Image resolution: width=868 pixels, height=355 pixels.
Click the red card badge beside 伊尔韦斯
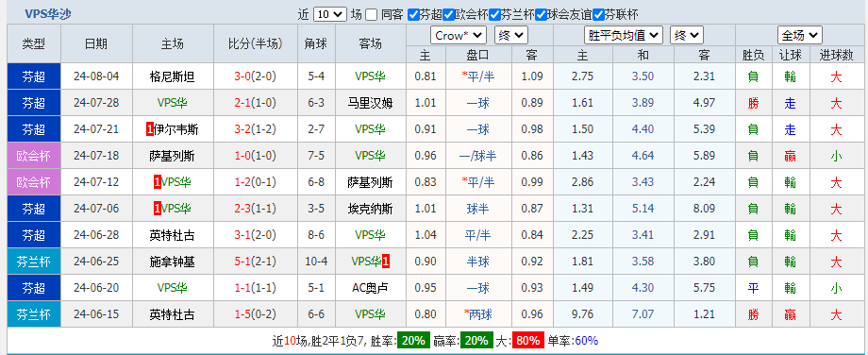149,129
